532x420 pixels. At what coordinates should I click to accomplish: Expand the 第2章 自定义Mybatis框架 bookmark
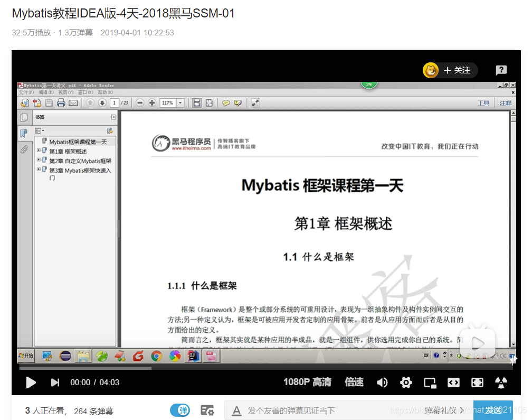coord(39,159)
